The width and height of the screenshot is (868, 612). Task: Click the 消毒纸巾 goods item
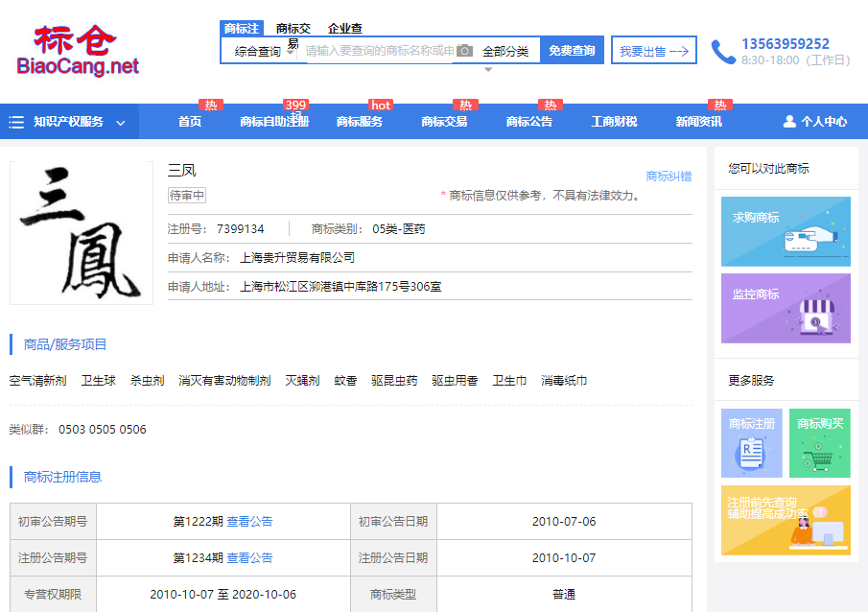[564, 381]
